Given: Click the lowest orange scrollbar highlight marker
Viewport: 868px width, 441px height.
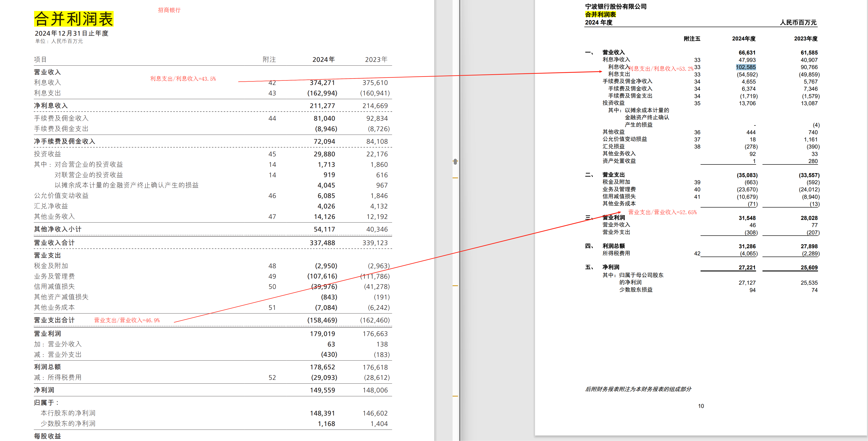Looking at the screenshot, I should tap(455, 396).
